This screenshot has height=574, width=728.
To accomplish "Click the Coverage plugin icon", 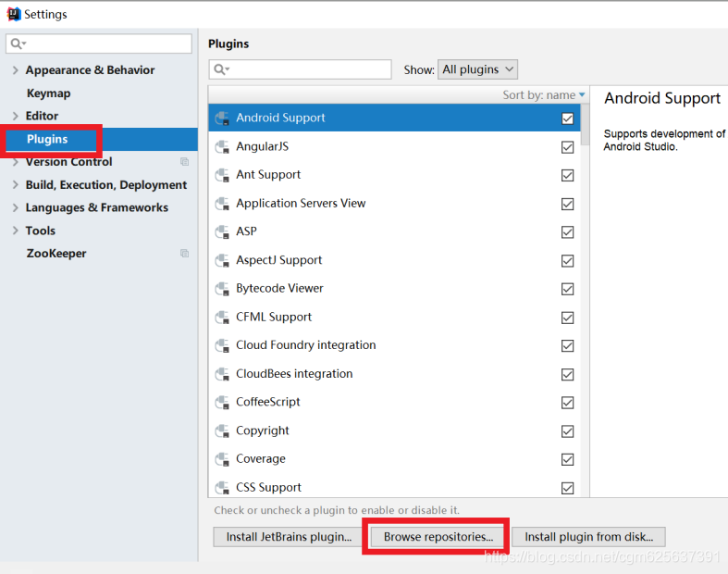I will click(222, 459).
